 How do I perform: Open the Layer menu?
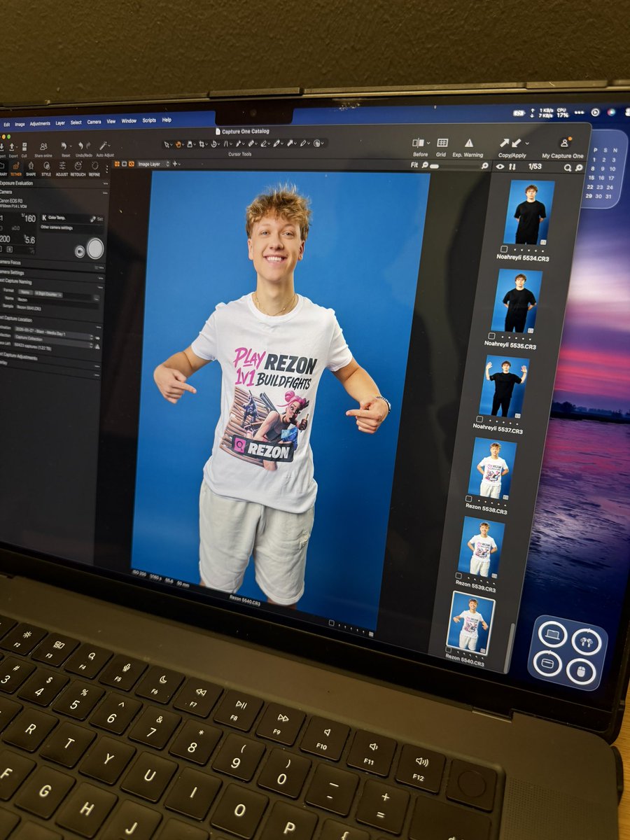pos(60,123)
